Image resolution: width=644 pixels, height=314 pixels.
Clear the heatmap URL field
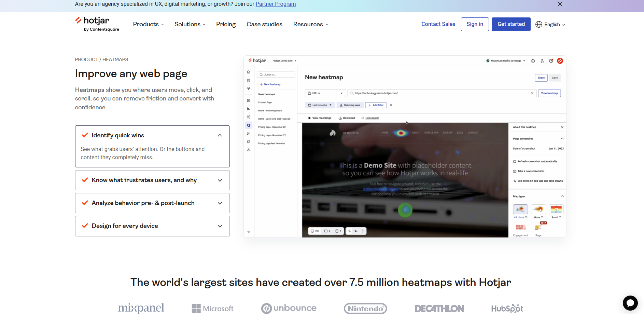(x=532, y=93)
